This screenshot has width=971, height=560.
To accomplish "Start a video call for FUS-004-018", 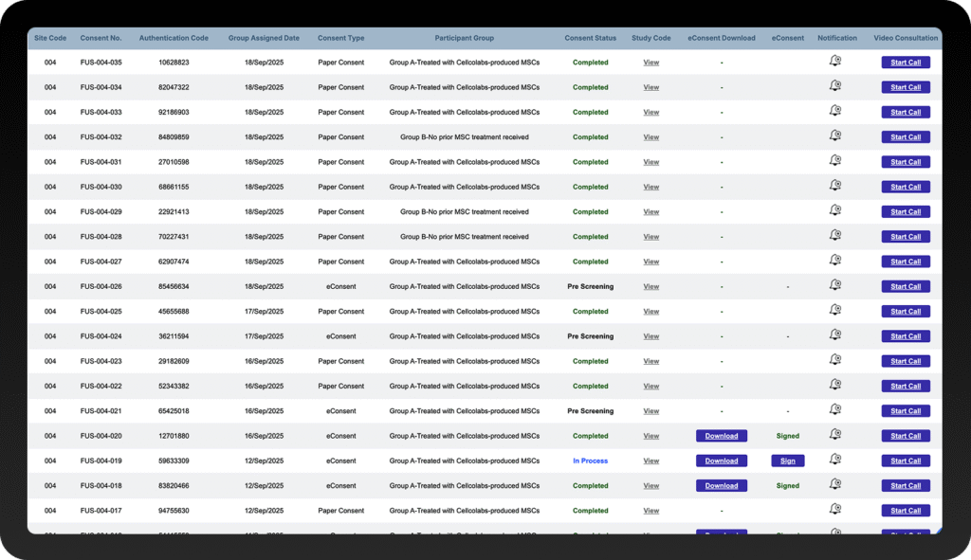I will [905, 485].
